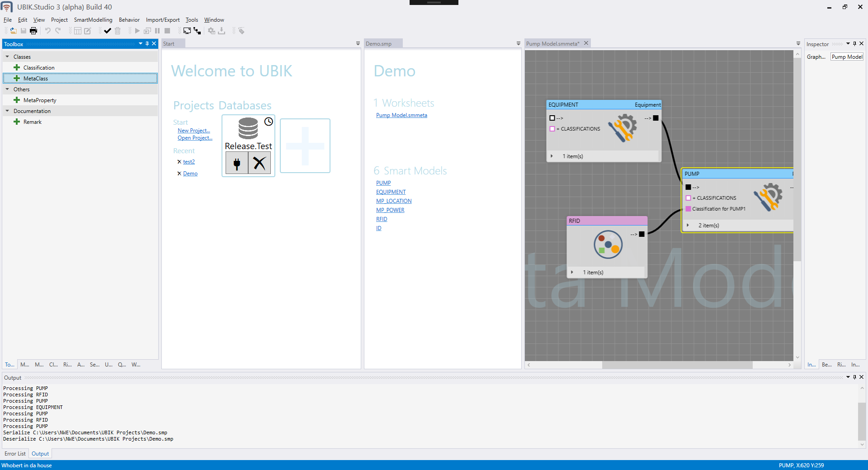Open the MP_LOCATION smart model link
The height and width of the screenshot is (470, 868).
pos(394,201)
